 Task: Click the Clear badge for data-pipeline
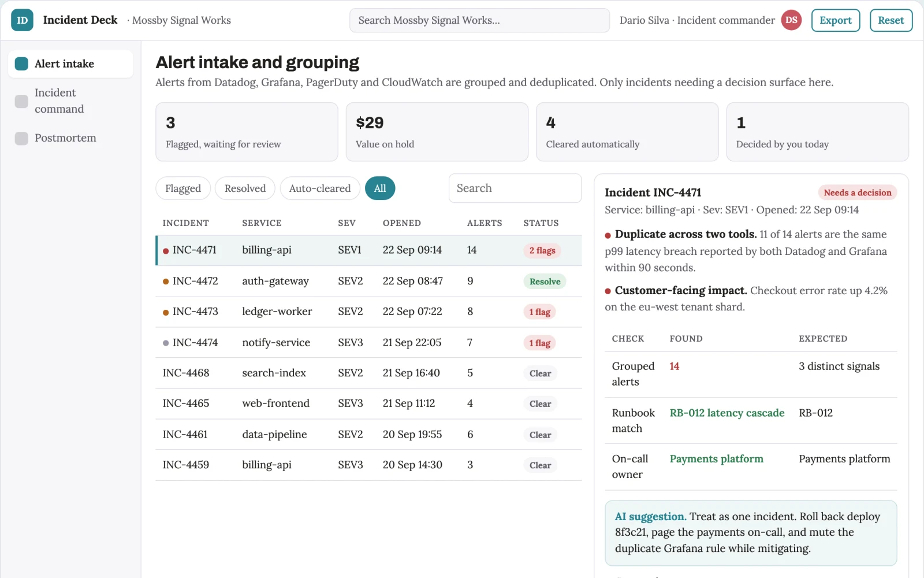[541, 435]
